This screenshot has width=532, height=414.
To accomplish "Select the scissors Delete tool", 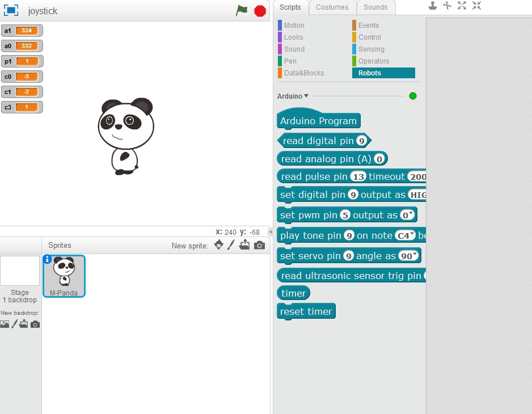I will coord(448,6).
